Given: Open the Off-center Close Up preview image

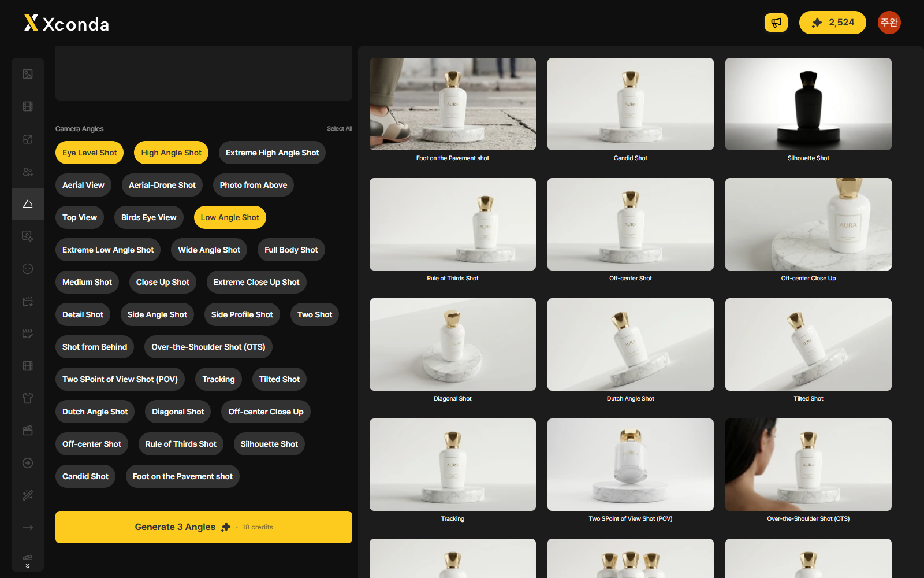Looking at the screenshot, I should click(x=808, y=224).
